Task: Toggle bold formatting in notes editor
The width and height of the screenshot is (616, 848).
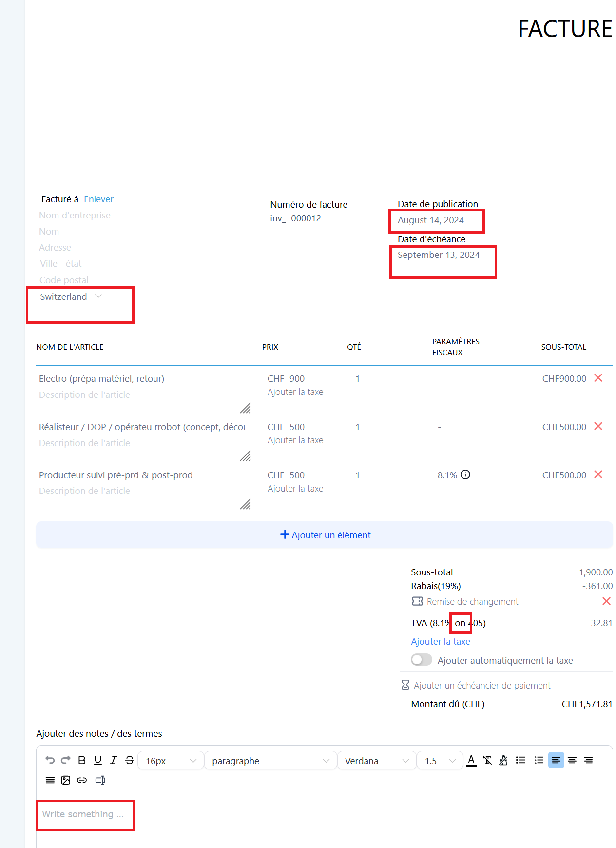Action: click(82, 760)
